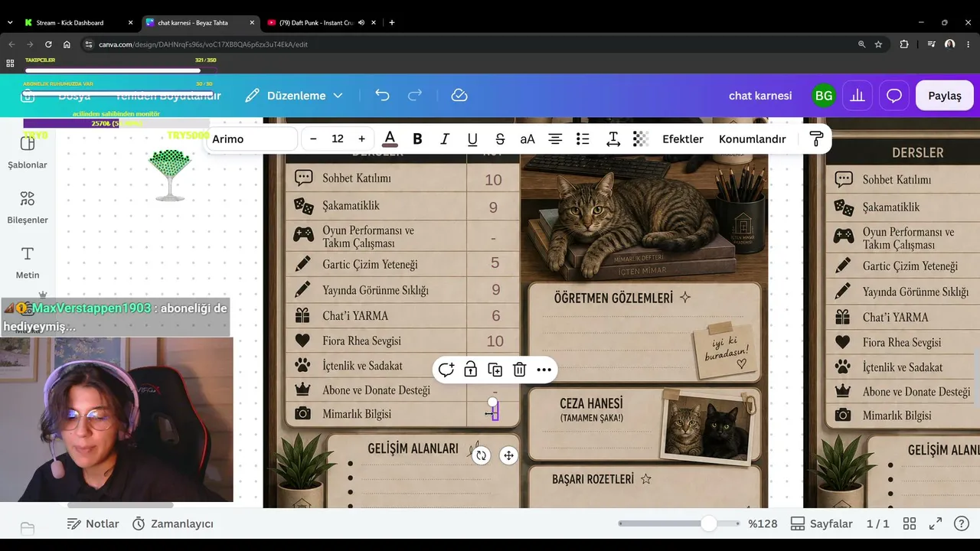Image resolution: width=980 pixels, height=551 pixels.
Task: Enter fullscreen presentation mode
Action: pos(936,524)
